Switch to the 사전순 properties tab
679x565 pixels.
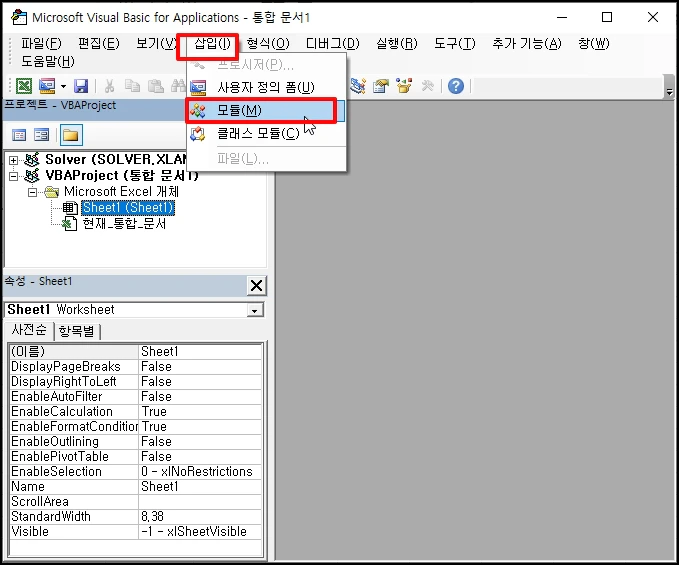29,330
